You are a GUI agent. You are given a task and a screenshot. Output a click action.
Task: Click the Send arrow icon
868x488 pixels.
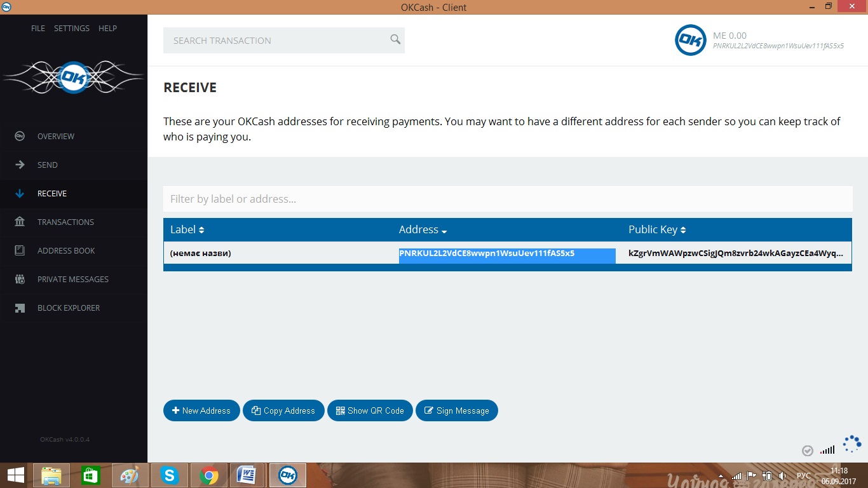tap(20, 165)
